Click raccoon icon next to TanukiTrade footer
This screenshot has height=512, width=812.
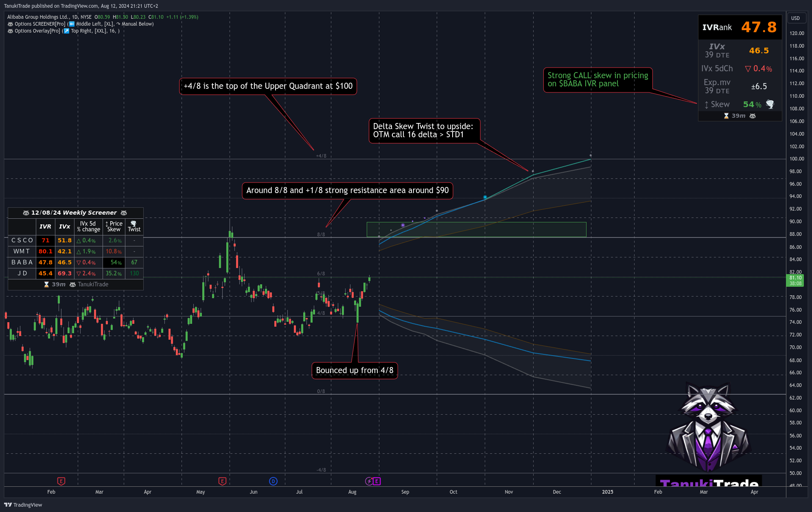coord(72,284)
